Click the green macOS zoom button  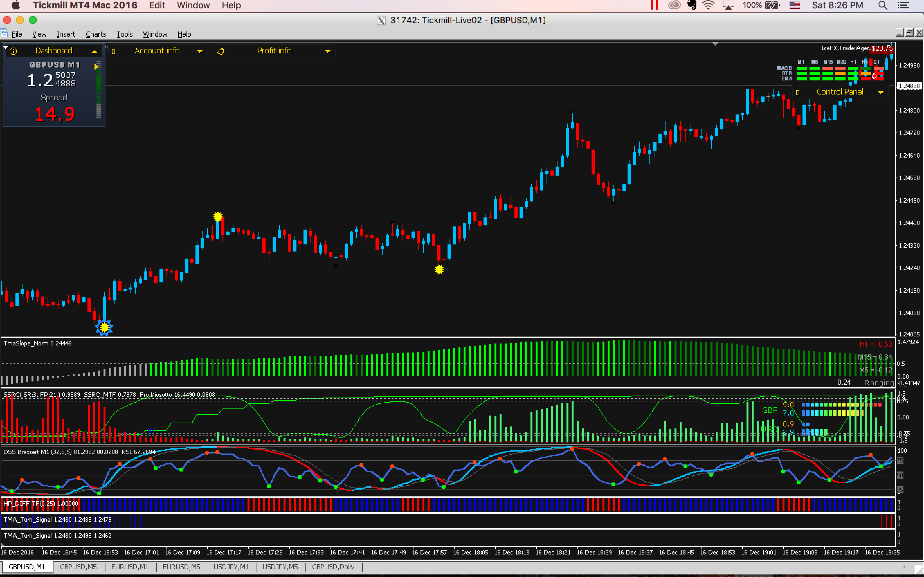coord(33,20)
